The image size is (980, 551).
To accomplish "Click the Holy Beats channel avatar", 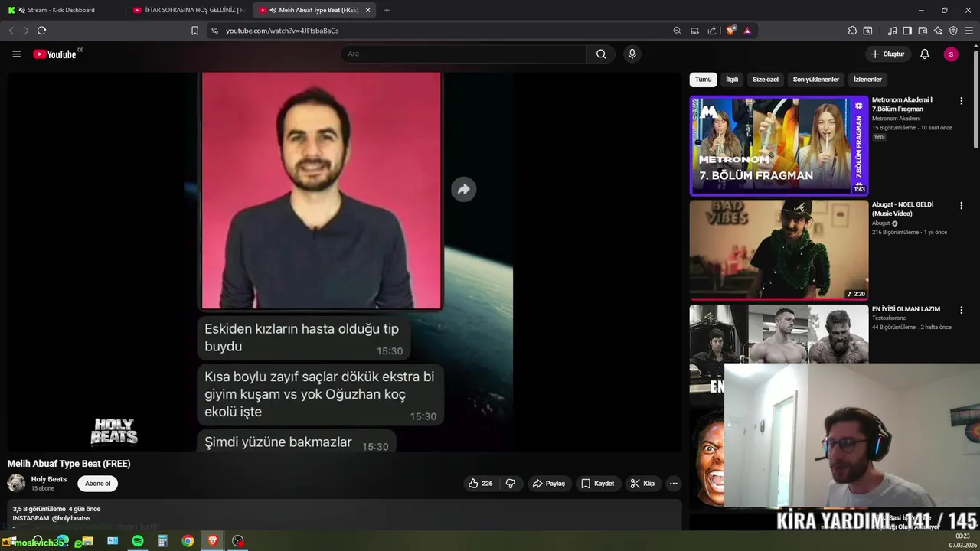I will (x=16, y=483).
